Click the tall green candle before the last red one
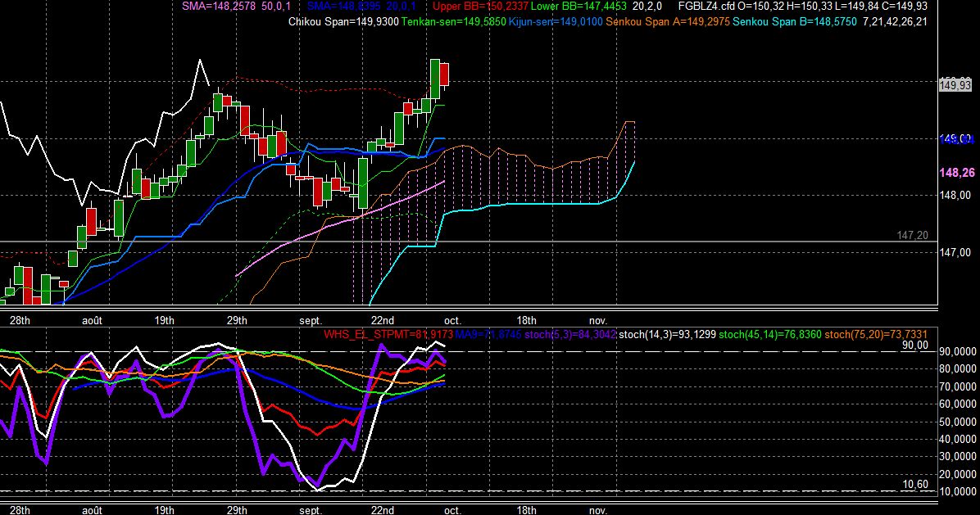 pyautogui.click(x=435, y=79)
